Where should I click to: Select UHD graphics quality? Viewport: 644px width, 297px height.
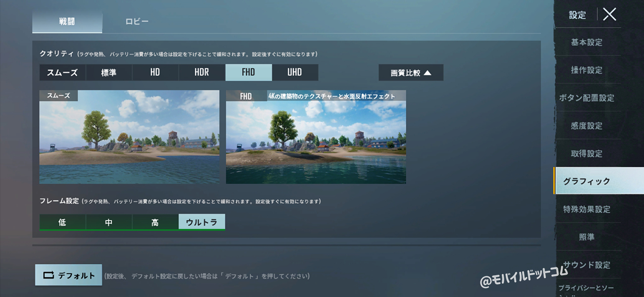[295, 72]
